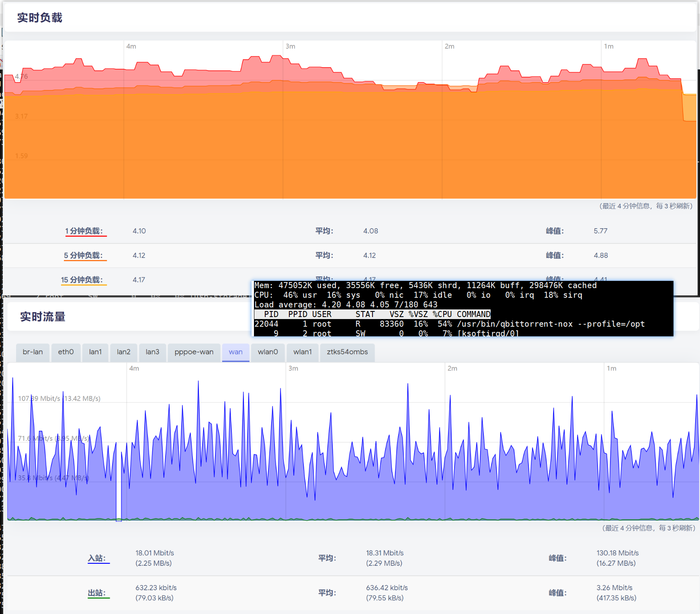Select the ztks54ombs interface tab

tap(347, 352)
